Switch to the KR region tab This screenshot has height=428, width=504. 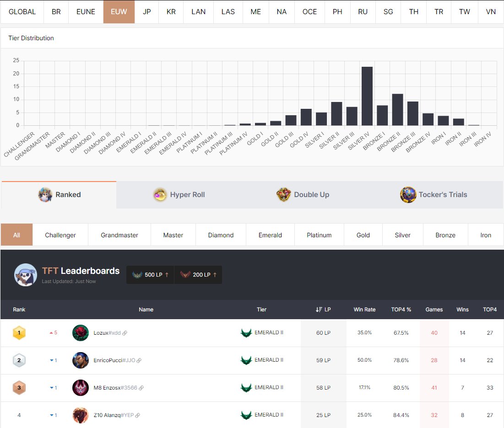171,12
